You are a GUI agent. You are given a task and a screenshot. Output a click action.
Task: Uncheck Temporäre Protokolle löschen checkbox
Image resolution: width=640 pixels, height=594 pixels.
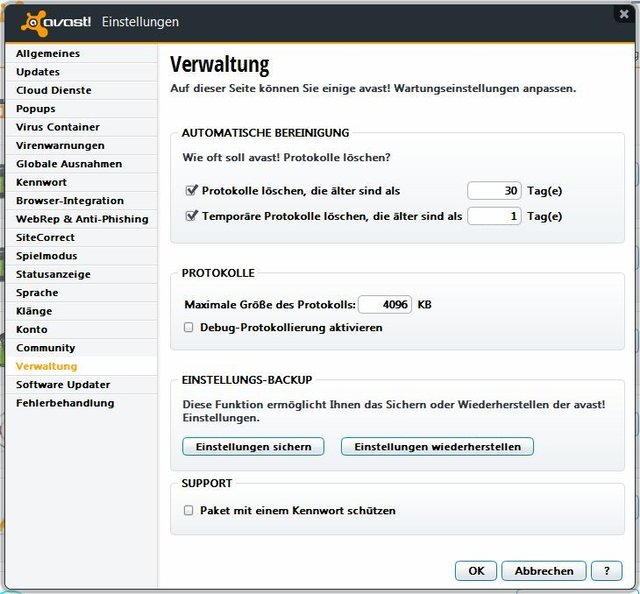191,216
